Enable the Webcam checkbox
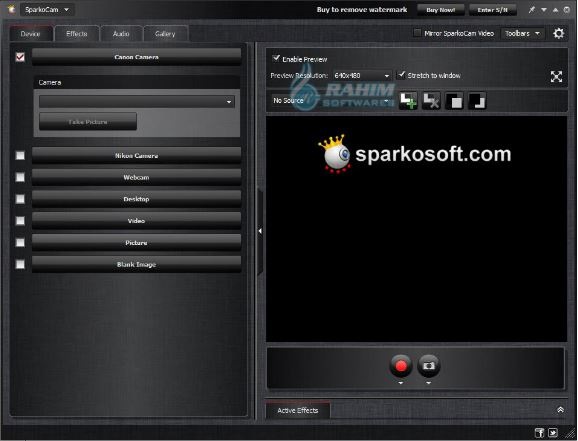The width and height of the screenshot is (578, 441). [20, 177]
